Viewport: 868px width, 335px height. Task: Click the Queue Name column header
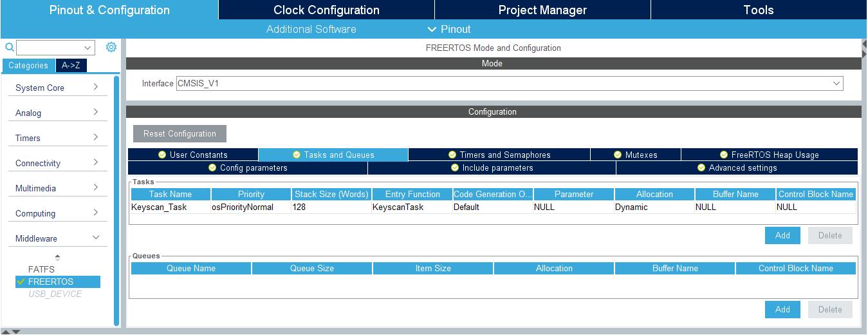(x=191, y=268)
